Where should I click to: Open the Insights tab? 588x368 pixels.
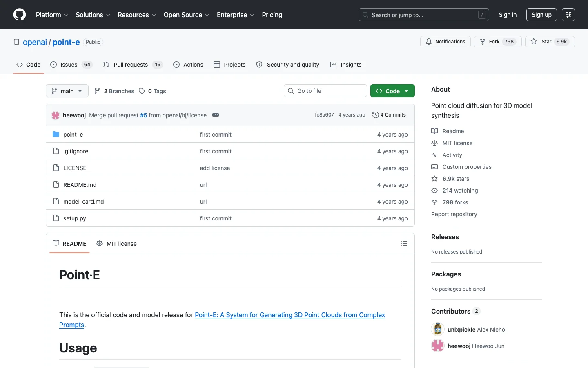pos(346,65)
